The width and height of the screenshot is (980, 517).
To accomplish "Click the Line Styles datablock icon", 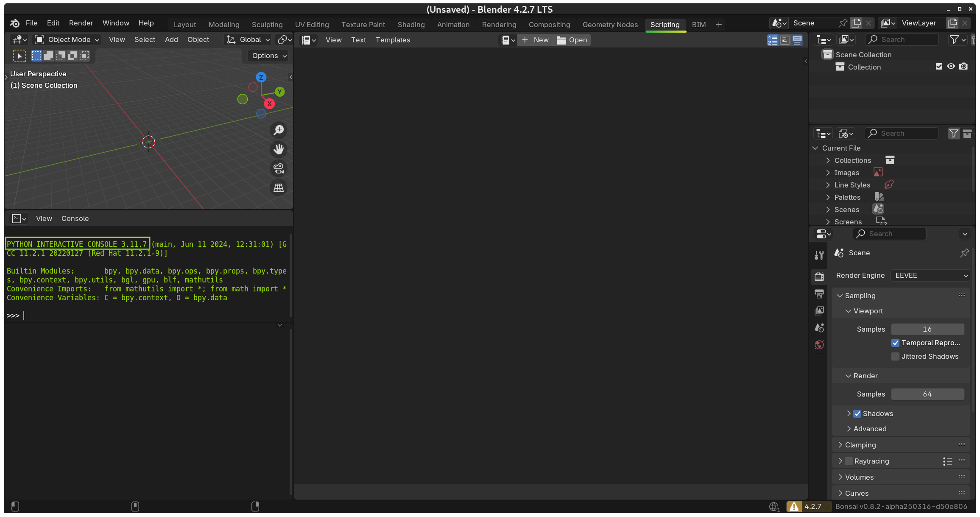I will click(889, 184).
